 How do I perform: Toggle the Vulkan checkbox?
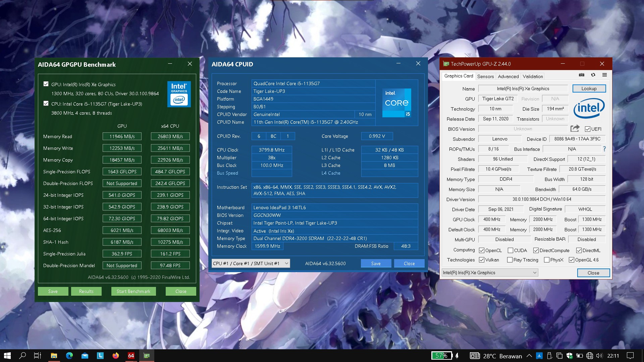482,260
